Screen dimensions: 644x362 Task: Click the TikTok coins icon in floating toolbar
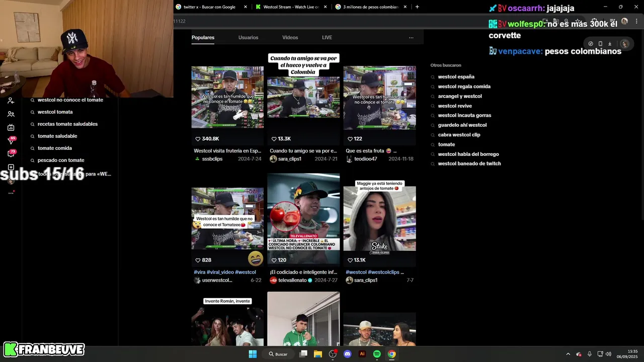coord(591,44)
